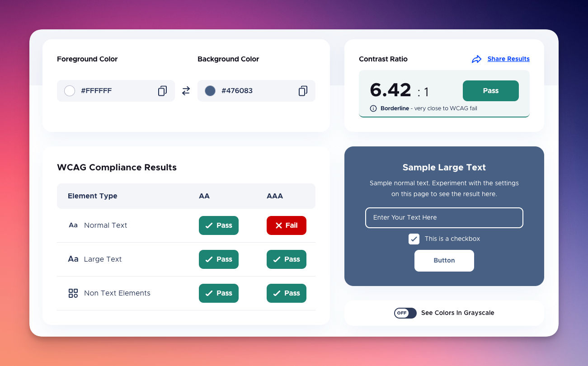The width and height of the screenshot is (588, 366).
Task: Click the WCAG Compliance Results heading
Action: [x=117, y=167]
